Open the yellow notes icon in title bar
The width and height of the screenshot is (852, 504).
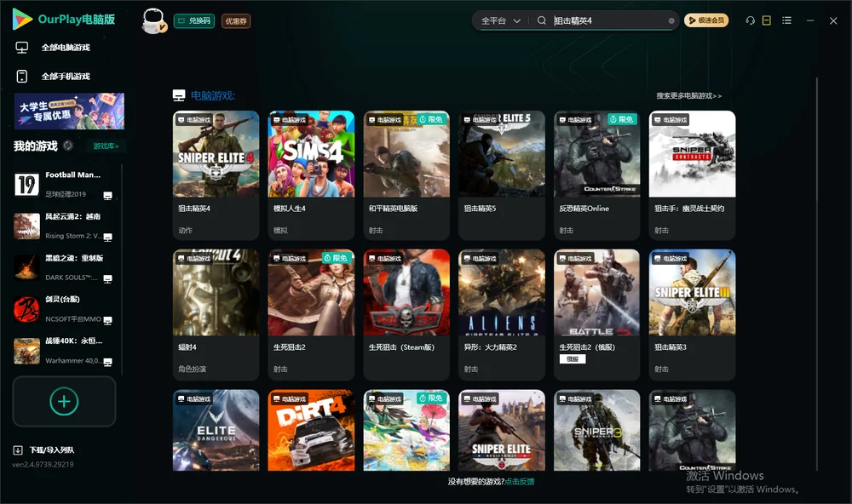coord(767,20)
